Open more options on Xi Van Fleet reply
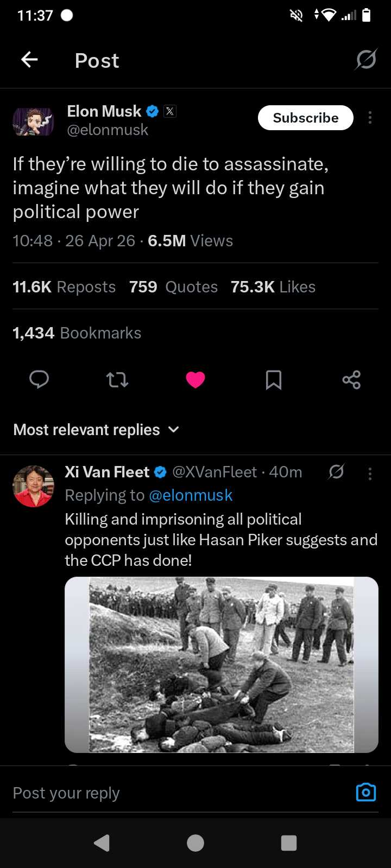This screenshot has width=391, height=868. (x=370, y=474)
